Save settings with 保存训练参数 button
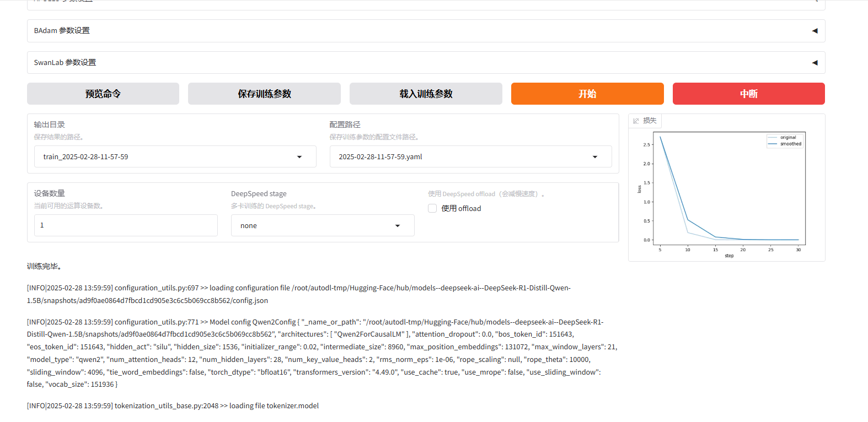Viewport: 868px width, 422px height. pos(264,94)
